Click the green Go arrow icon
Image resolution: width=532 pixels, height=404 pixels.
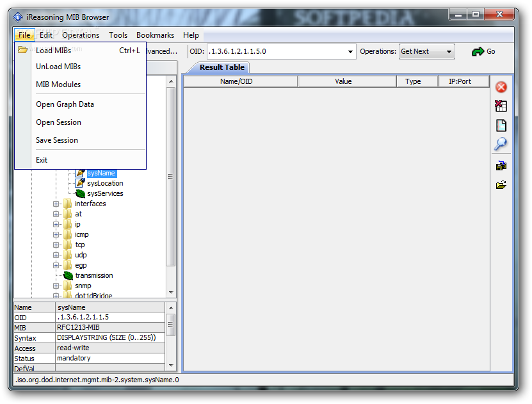point(478,52)
